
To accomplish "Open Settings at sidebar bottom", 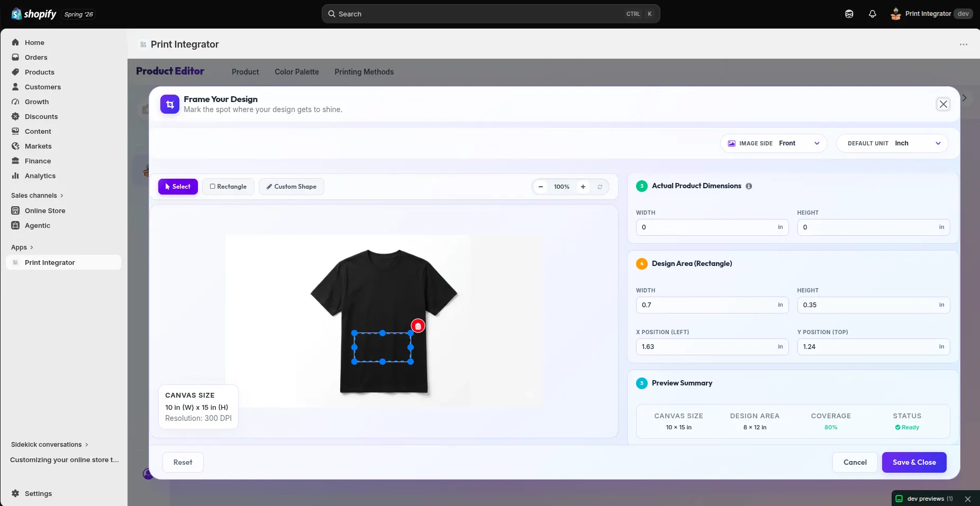I will [x=38, y=493].
